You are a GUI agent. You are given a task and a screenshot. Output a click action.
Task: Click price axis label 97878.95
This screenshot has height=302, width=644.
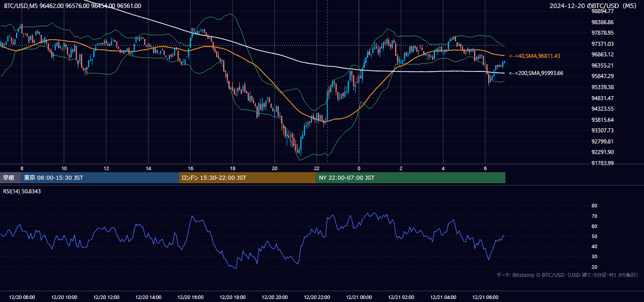(603, 33)
